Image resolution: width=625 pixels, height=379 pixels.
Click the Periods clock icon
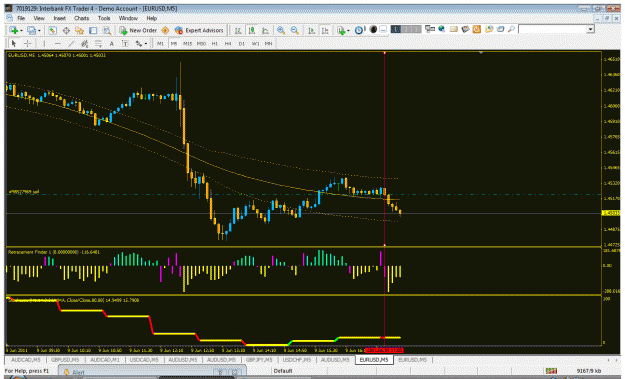pos(359,30)
